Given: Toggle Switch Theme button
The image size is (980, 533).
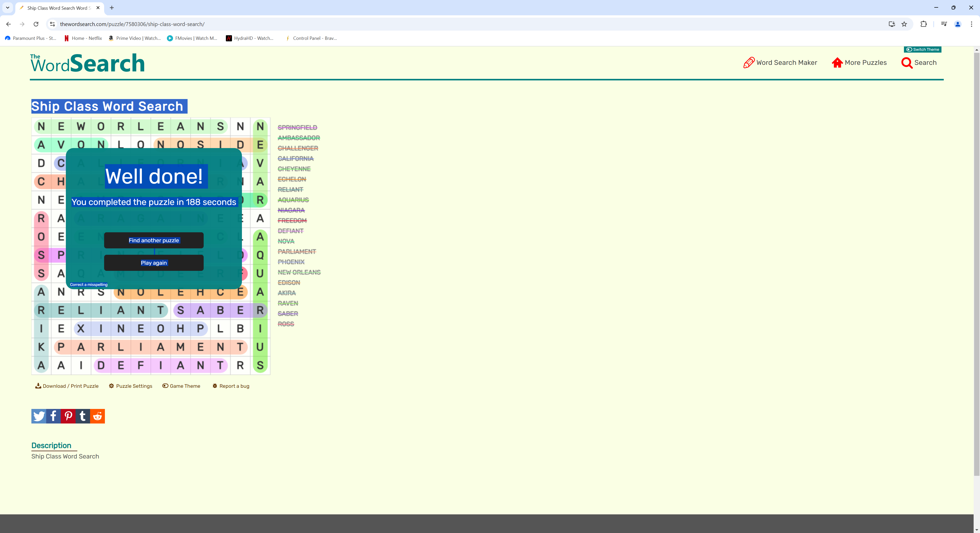Looking at the screenshot, I should tap(923, 50).
